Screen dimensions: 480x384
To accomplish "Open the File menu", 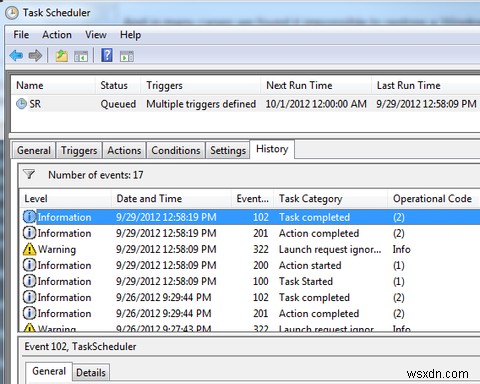I will tap(21, 35).
